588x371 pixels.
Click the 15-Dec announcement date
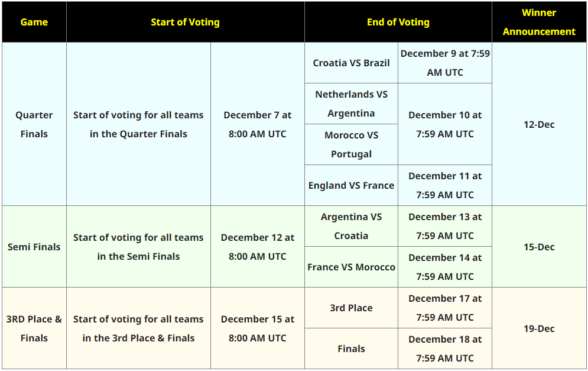(539, 247)
